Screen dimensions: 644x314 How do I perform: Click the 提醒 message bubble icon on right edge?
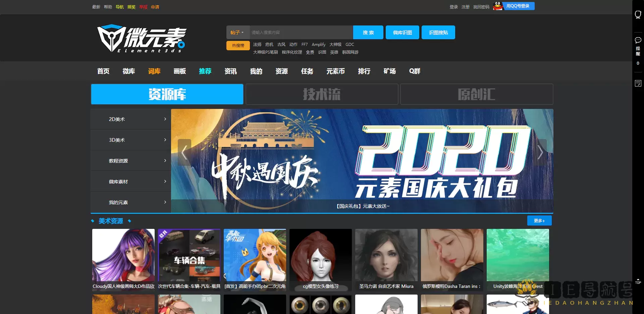tap(638, 40)
